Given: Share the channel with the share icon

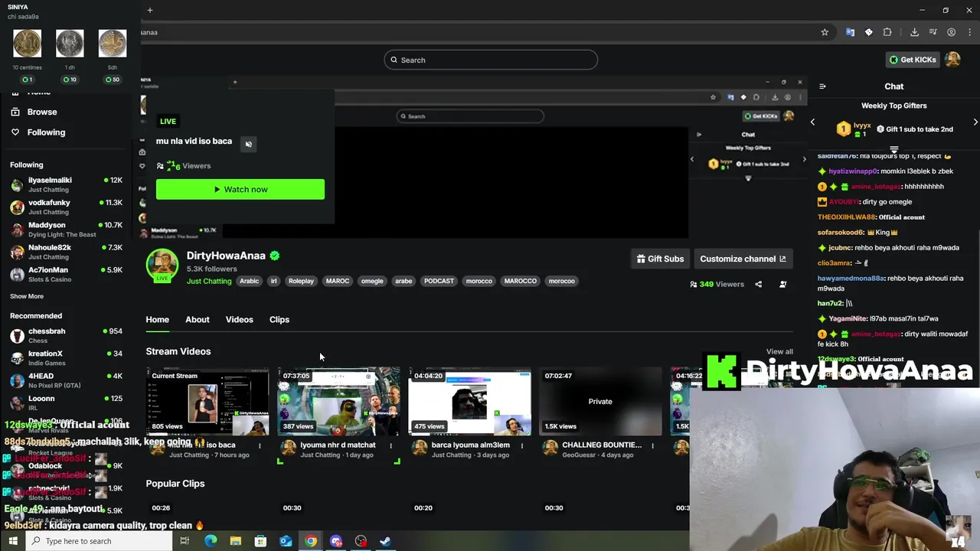Looking at the screenshot, I should tap(758, 284).
